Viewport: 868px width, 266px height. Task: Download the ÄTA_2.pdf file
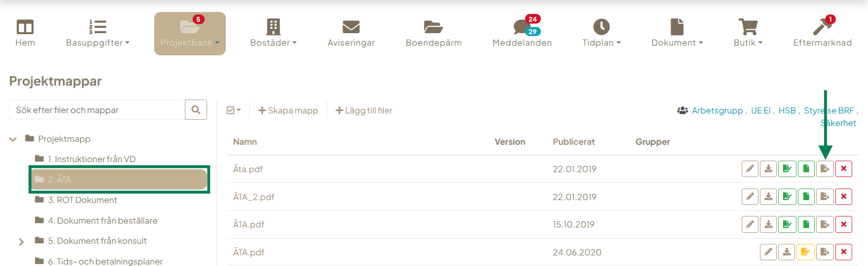pyautogui.click(x=769, y=197)
